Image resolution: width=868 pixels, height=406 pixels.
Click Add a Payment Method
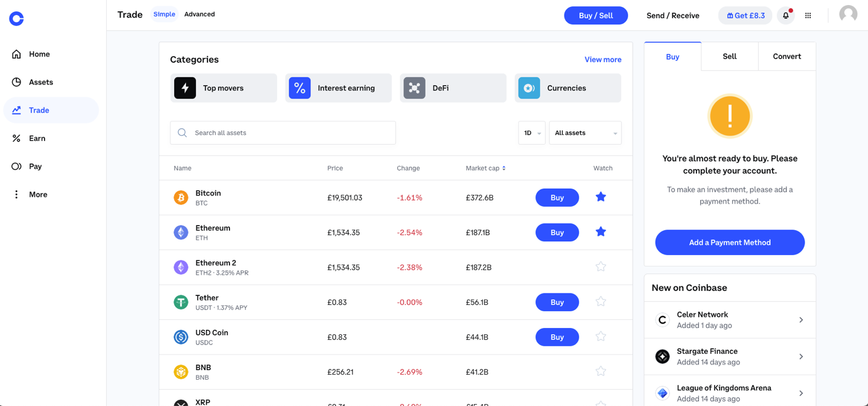point(730,243)
